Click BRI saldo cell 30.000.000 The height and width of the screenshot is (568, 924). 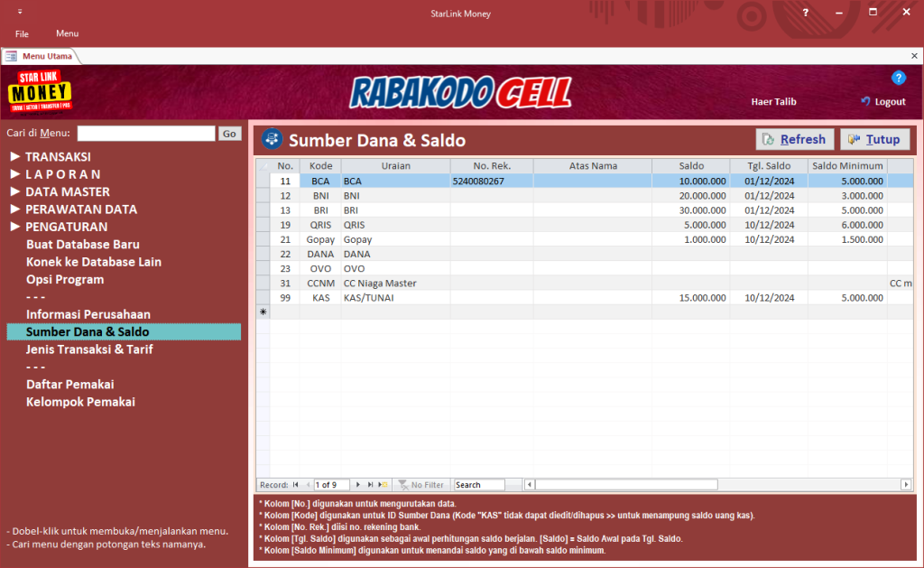pos(691,210)
